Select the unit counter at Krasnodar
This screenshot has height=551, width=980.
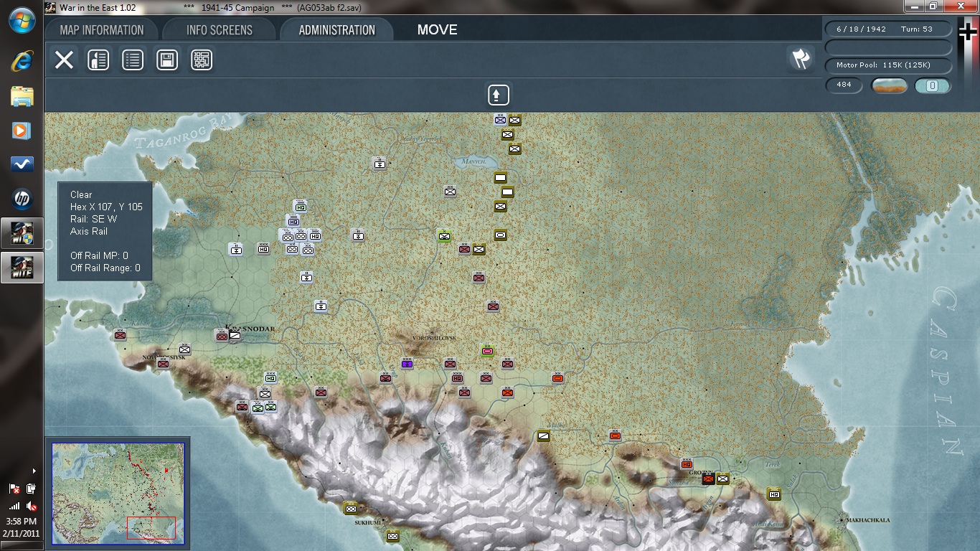pyautogui.click(x=235, y=335)
